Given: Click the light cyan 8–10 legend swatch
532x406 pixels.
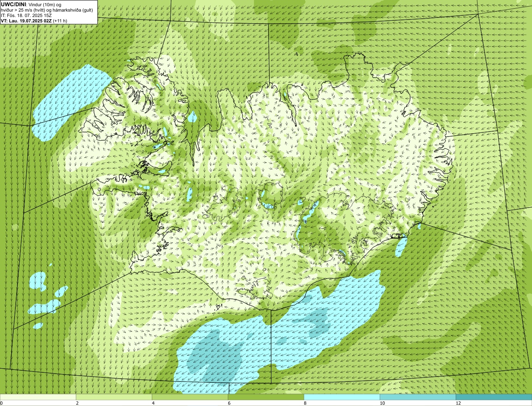Looking at the screenshot, I should (342, 397).
